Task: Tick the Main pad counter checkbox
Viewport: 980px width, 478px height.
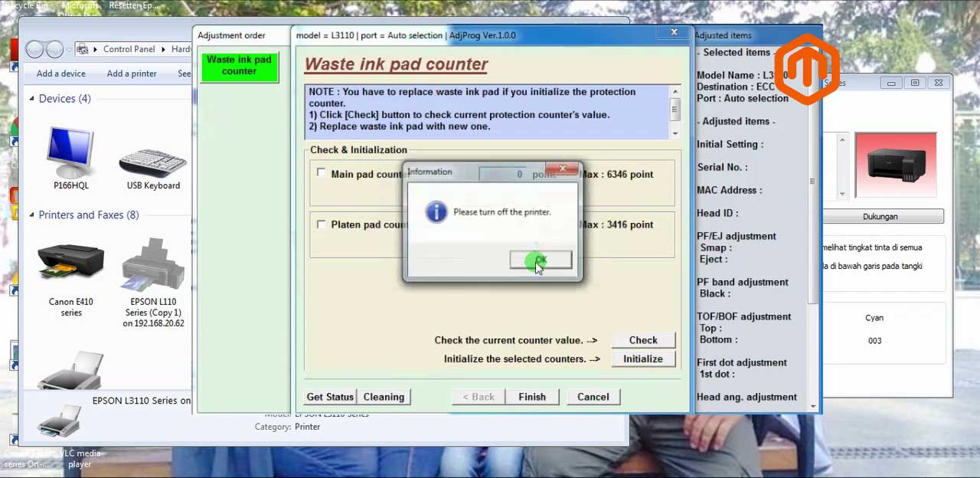Action: 321,173
